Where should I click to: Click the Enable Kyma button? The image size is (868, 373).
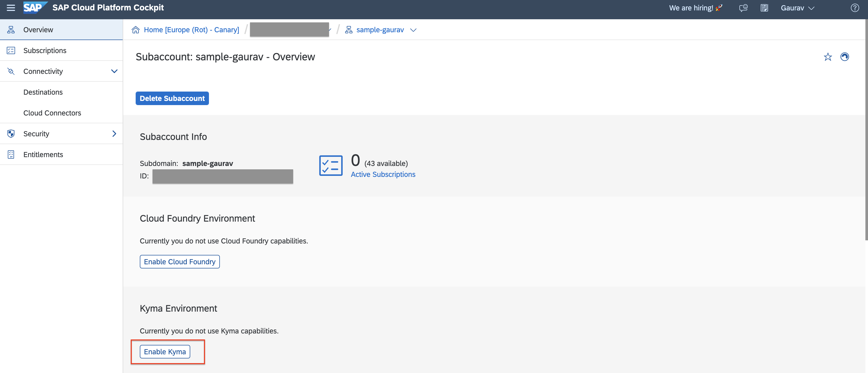(165, 351)
